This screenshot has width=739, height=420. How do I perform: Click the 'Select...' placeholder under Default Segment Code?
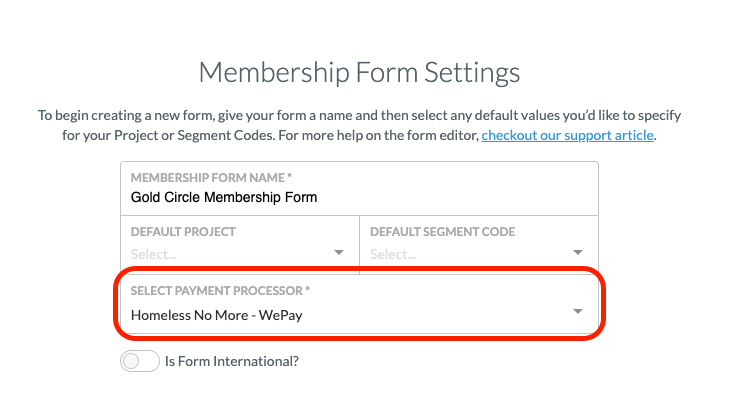393,254
